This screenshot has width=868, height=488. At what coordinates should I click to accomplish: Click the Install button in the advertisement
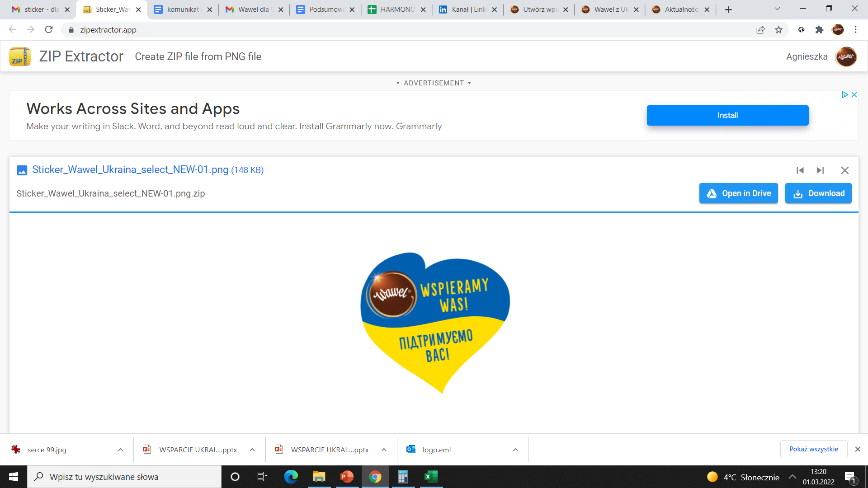pyautogui.click(x=727, y=115)
